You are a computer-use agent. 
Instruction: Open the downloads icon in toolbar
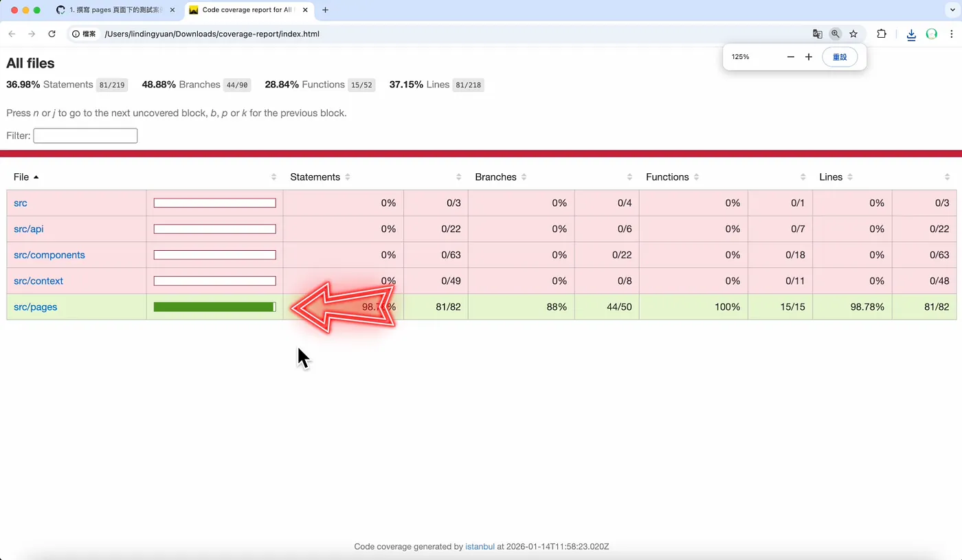[x=911, y=34]
